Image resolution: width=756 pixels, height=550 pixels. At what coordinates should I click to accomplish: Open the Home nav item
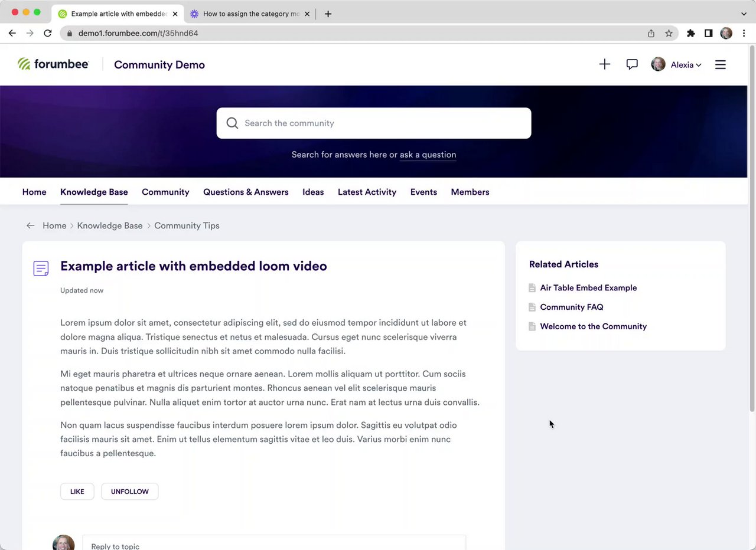(x=34, y=192)
